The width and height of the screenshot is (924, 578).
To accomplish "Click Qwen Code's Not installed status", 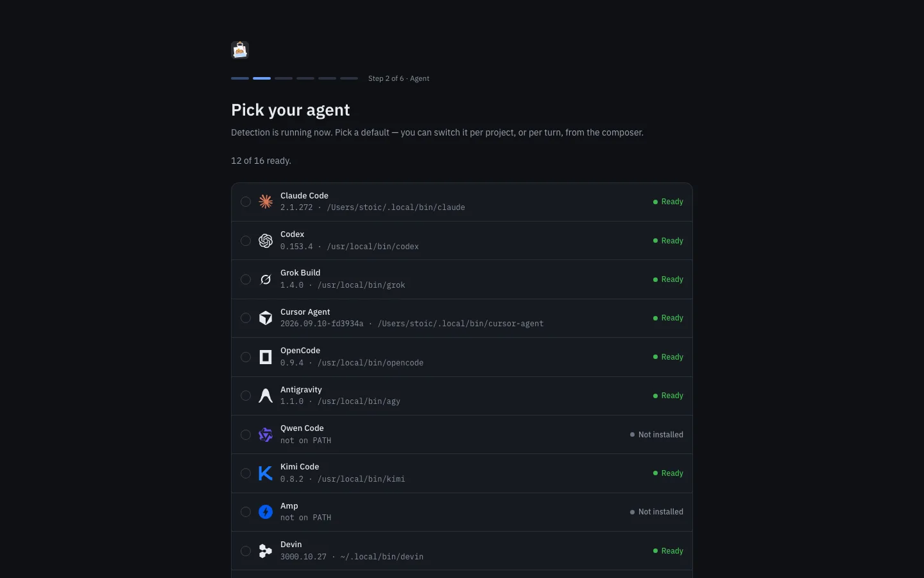I will click(x=656, y=435).
